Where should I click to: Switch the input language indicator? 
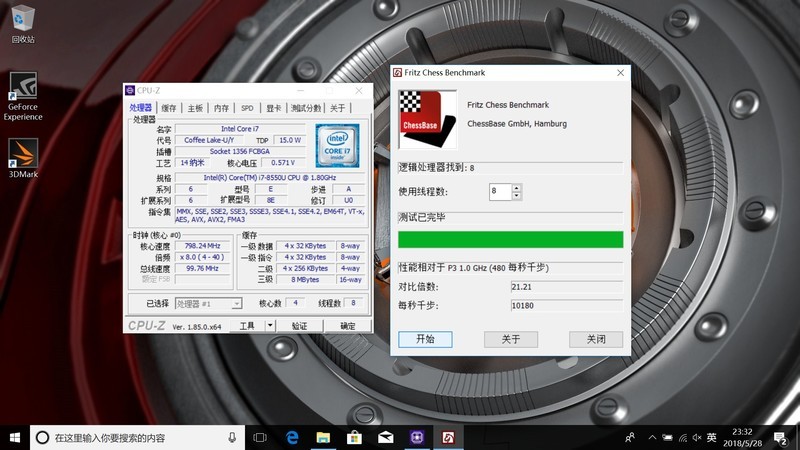(x=712, y=437)
